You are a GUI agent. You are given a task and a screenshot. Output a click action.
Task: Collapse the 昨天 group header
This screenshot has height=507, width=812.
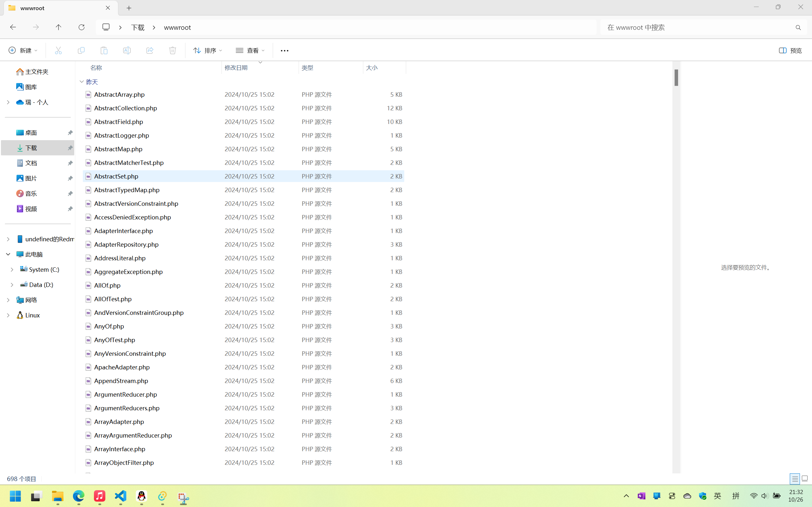(x=82, y=82)
